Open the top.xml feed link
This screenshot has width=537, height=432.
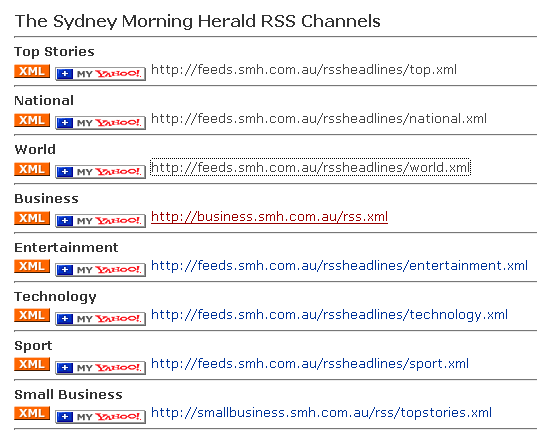click(304, 70)
